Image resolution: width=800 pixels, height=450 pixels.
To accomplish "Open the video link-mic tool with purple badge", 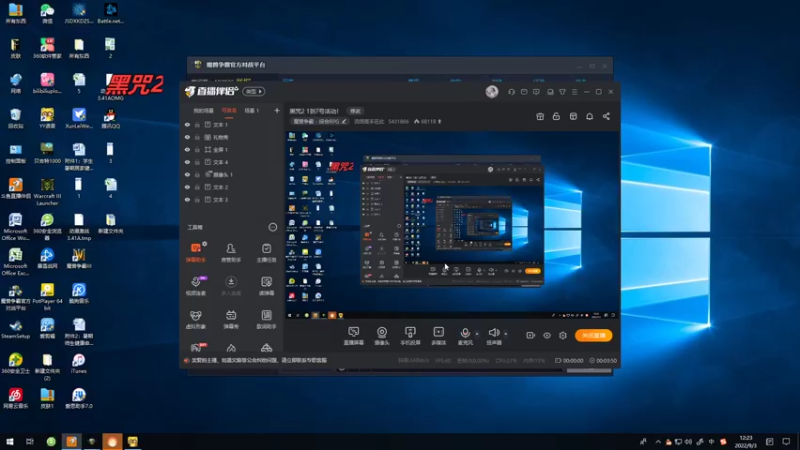I will click(x=196, y=286).
